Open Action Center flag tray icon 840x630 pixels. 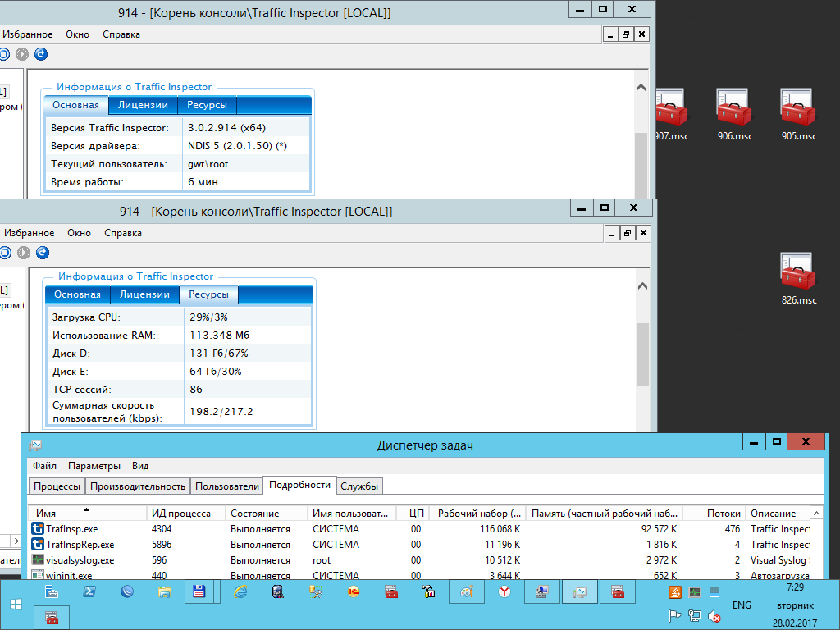point(675,617)
